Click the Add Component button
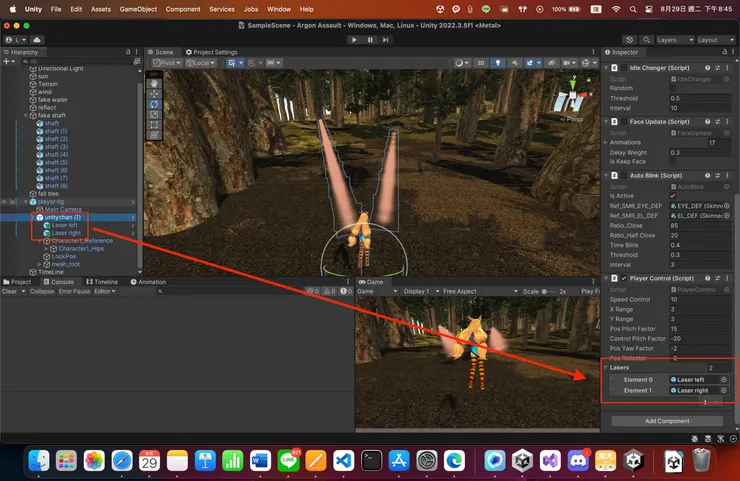 666,421
